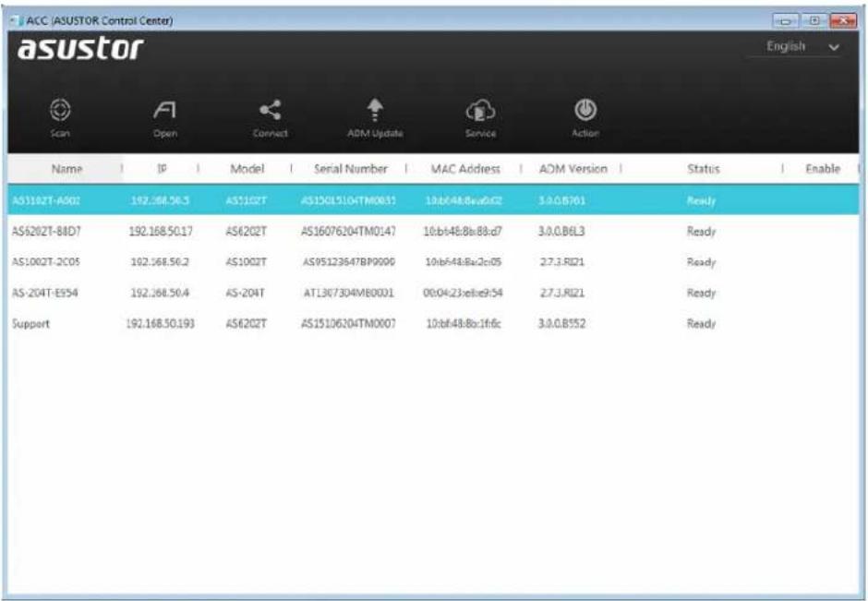Sort by the IP column header
Viewport: 868px width, 601px height.
point(162,168)
